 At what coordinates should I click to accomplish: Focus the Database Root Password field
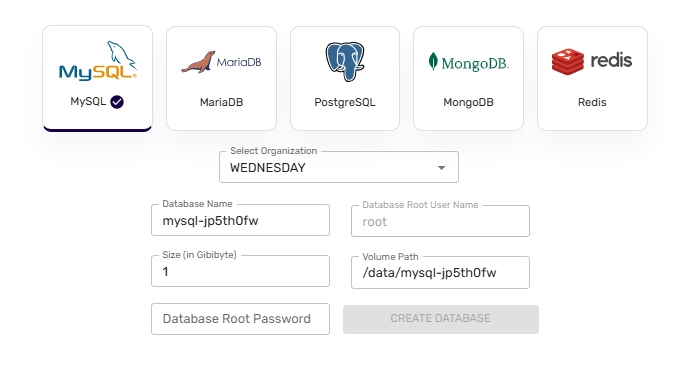tap(240, 319)
